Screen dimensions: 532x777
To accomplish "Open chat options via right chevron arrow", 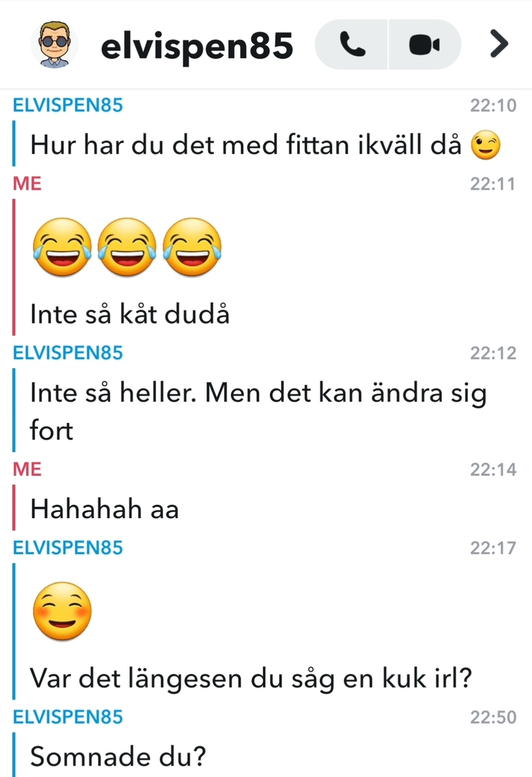I will click(498, 45).
